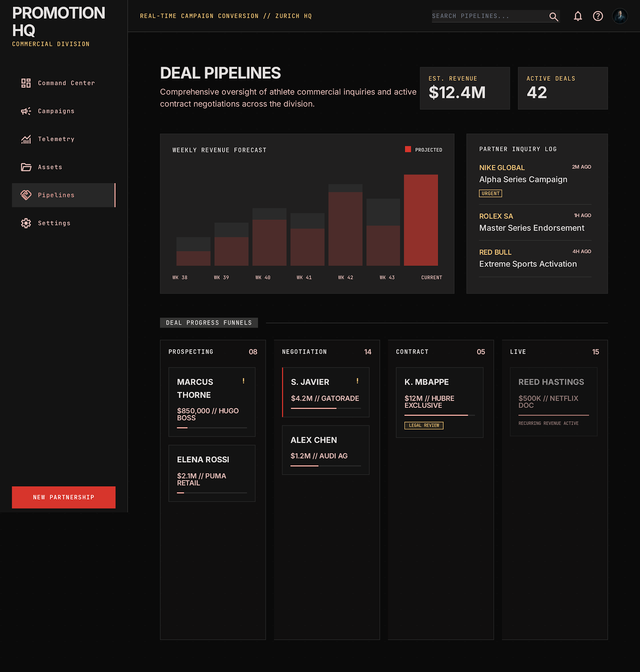Screen dimensions: 640x672
Task: Open Reed Hastings Netflix Doc card
Action: [554, 402]
